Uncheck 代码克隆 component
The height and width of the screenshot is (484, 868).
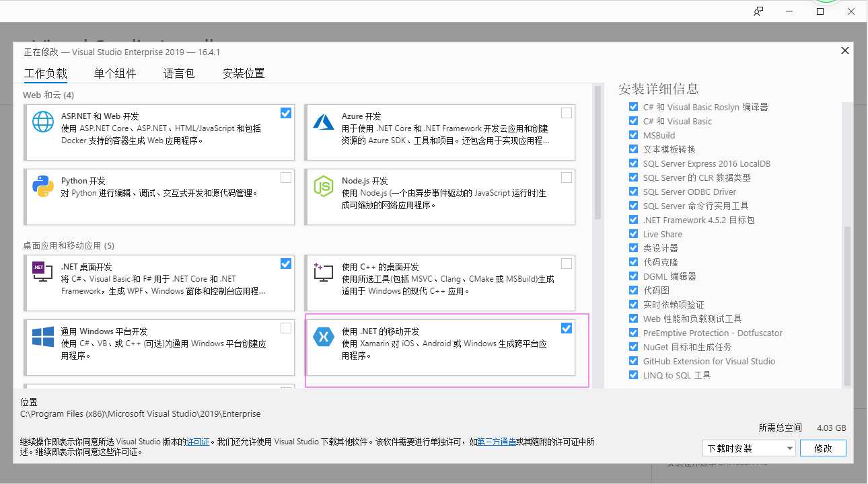(x=633, y=262)
